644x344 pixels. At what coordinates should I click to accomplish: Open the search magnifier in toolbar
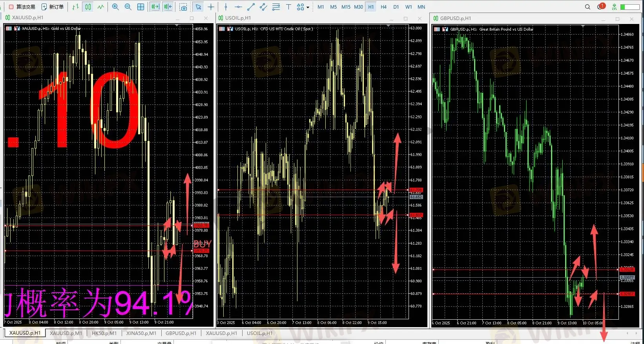click(x=587, y=7)
